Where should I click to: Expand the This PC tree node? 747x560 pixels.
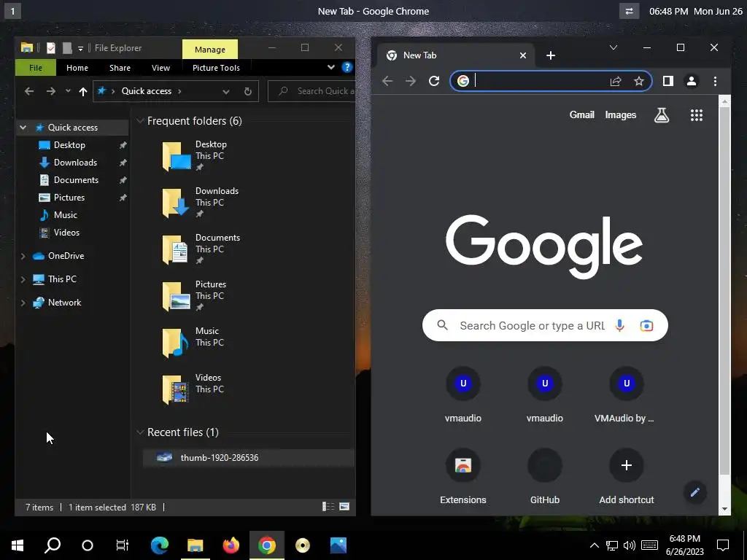[23, 279]
